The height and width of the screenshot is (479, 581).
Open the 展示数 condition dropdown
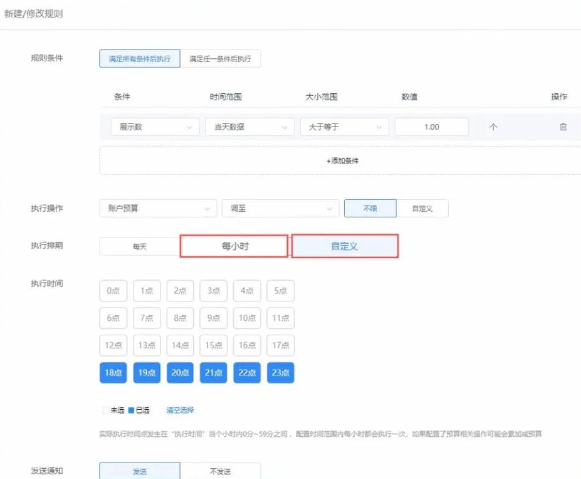[x=155, y=127]
